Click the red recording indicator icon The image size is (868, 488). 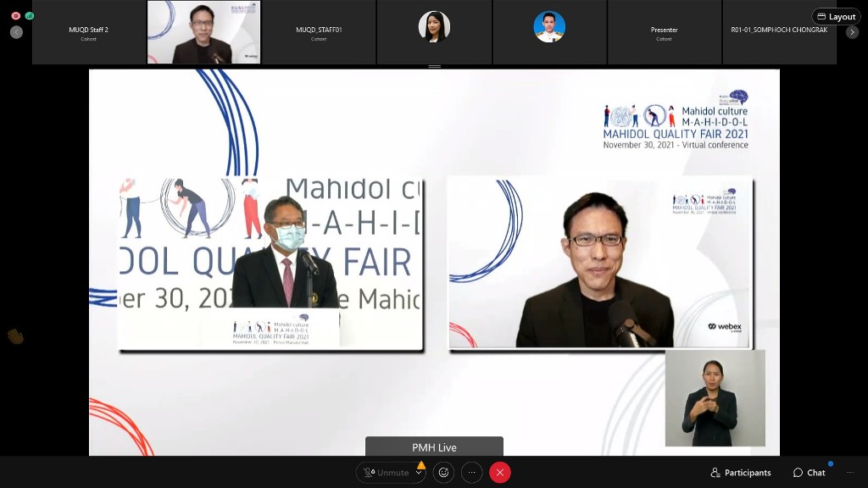[16, 16]
